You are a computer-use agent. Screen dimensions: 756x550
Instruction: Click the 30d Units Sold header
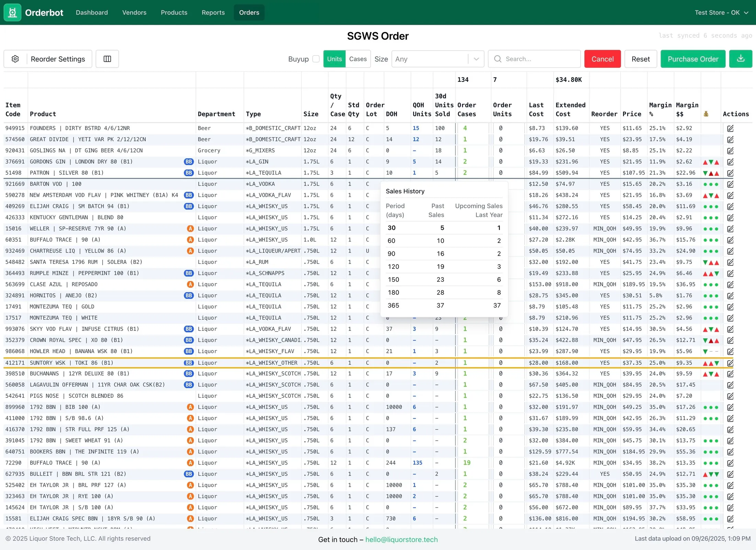(444, 105)
